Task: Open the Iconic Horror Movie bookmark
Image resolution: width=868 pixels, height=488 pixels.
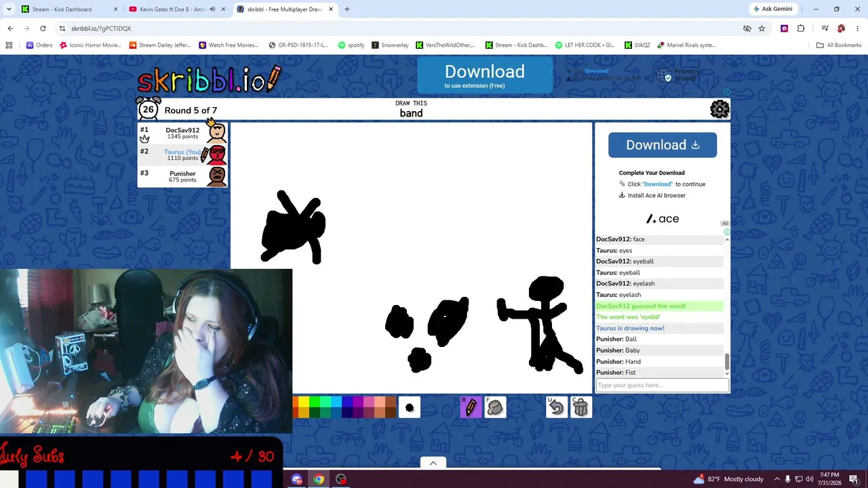Action: (90, 45)
